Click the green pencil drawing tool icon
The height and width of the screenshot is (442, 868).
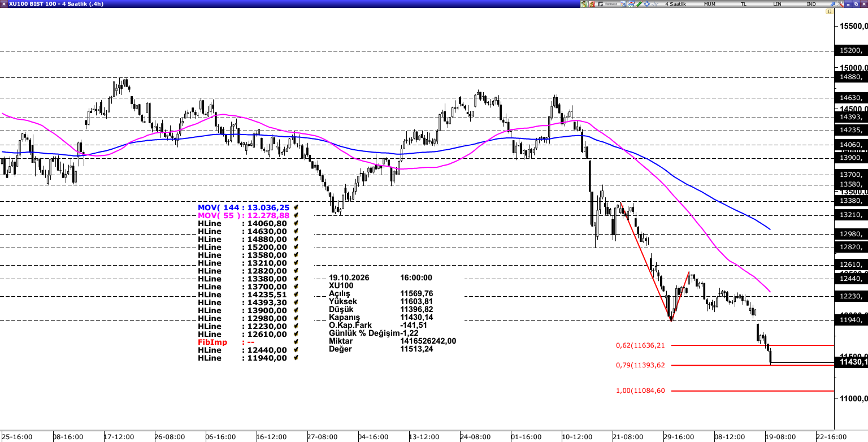(639, 4)
